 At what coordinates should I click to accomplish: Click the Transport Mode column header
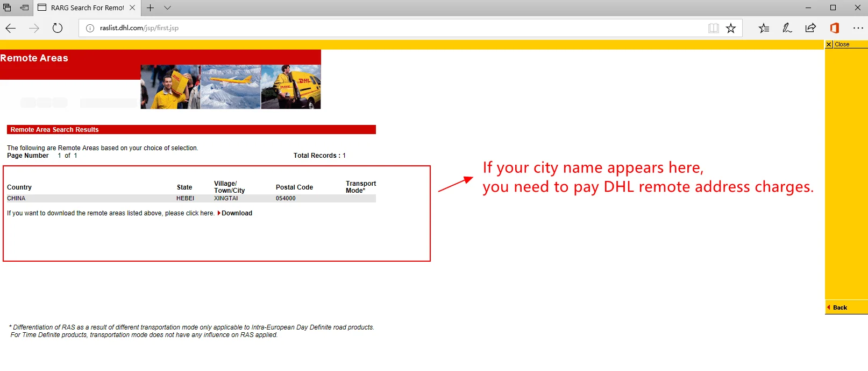[x=361, y=187]
